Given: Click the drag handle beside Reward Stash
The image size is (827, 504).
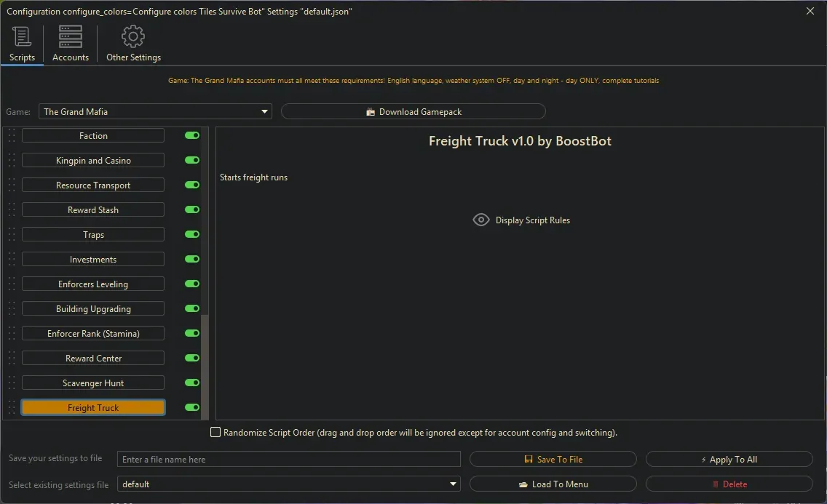Looking at the screenshot, I should pos(12,210).
